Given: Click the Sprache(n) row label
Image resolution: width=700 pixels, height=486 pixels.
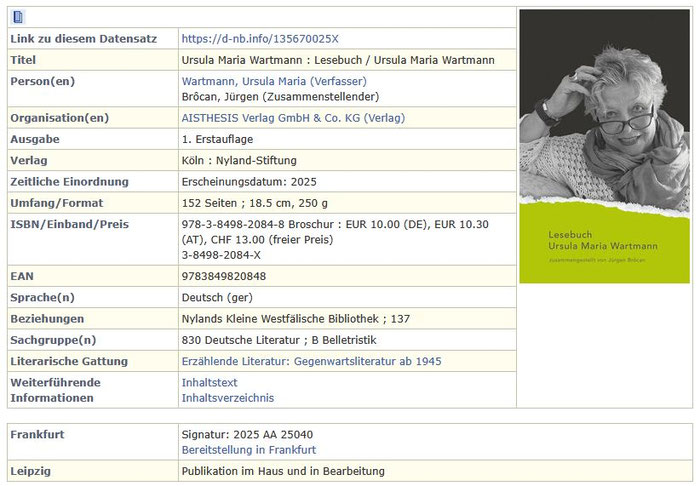Looking at the screenshot, I should [42, 297].
